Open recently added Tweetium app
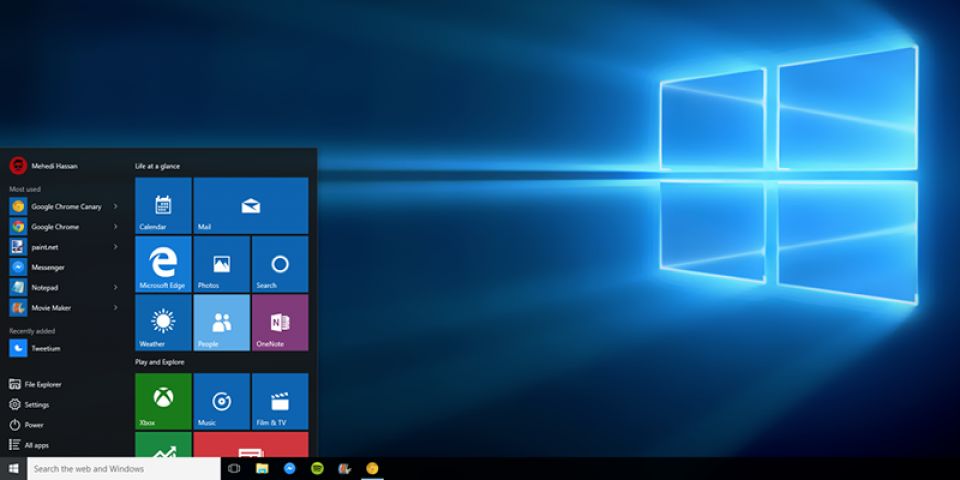960x480 pixels. (64, 348)
